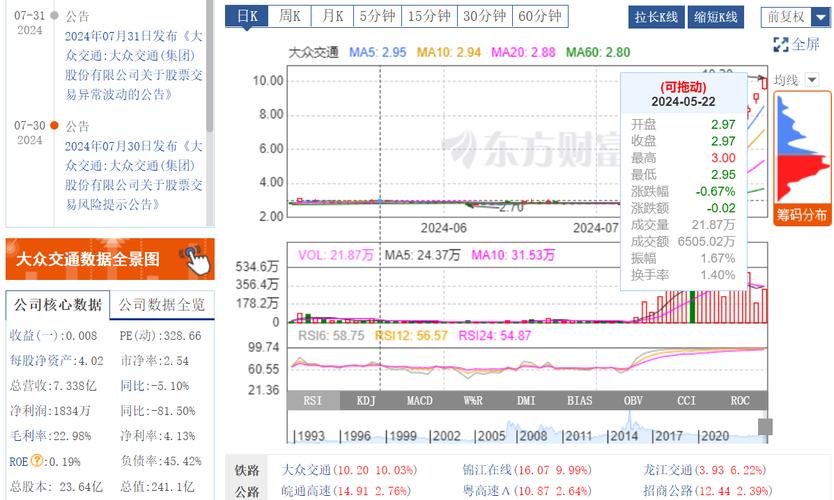Click the PE(动):328.66 value
834x500 pixels.
pyautogui.click(x=161, y=336)
